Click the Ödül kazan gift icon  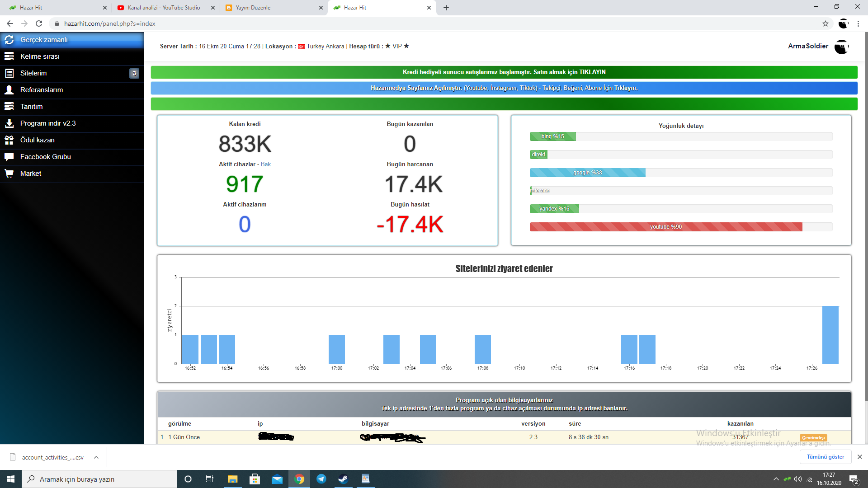click(9, 140)
